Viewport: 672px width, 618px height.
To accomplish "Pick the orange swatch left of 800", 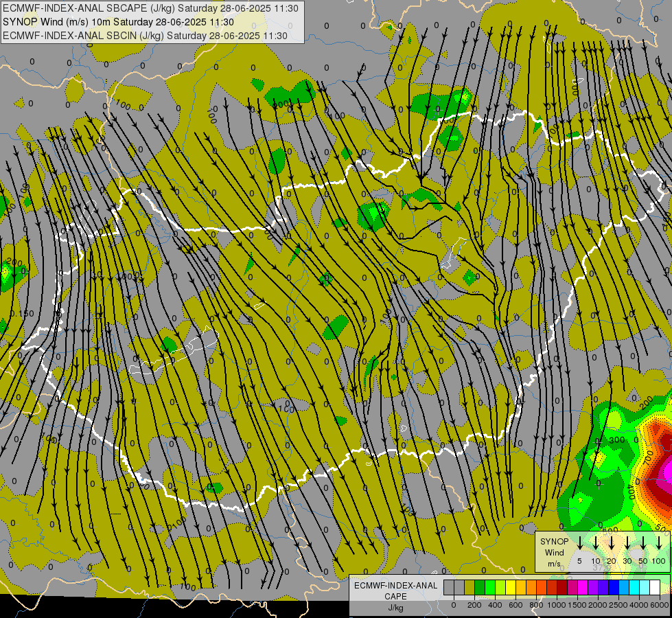I will point(531,587).
